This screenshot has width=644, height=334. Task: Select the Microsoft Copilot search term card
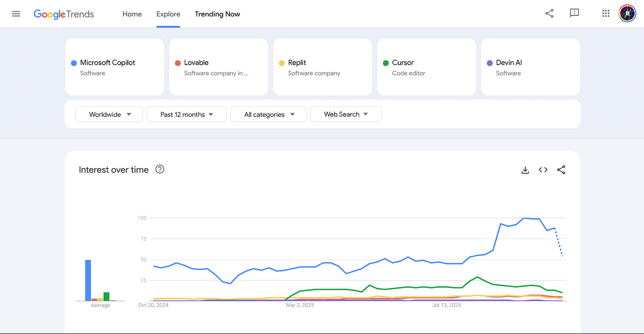coord(115,67)
